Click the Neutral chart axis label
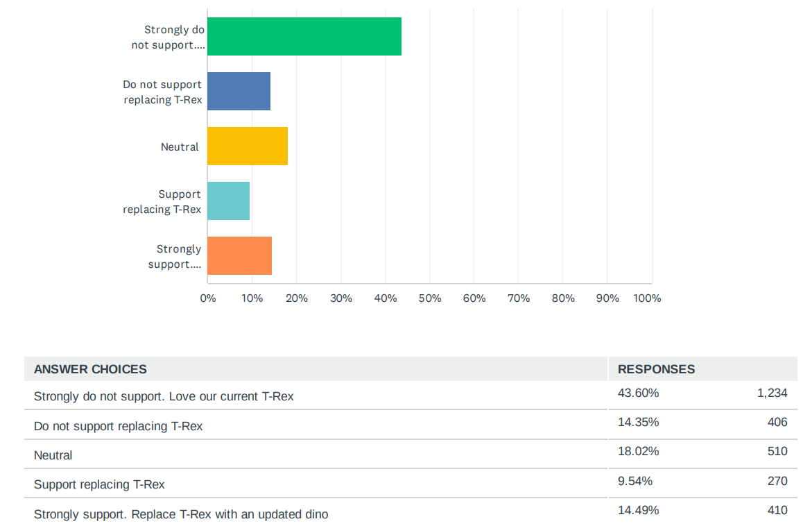 180,147
